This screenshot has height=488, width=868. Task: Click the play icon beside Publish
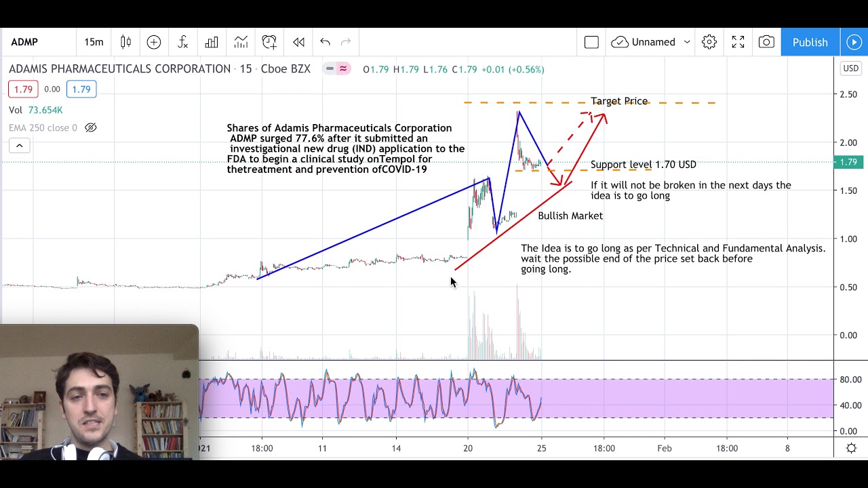854,42
